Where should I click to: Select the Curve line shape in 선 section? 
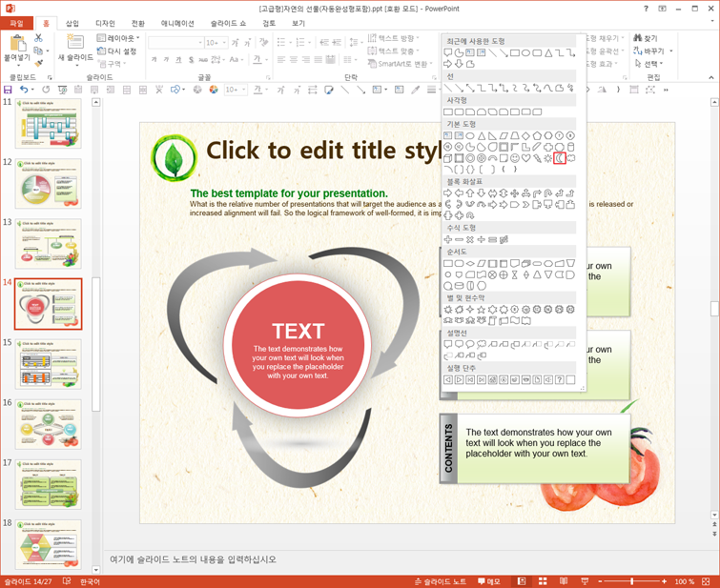[x=547, y=88]
